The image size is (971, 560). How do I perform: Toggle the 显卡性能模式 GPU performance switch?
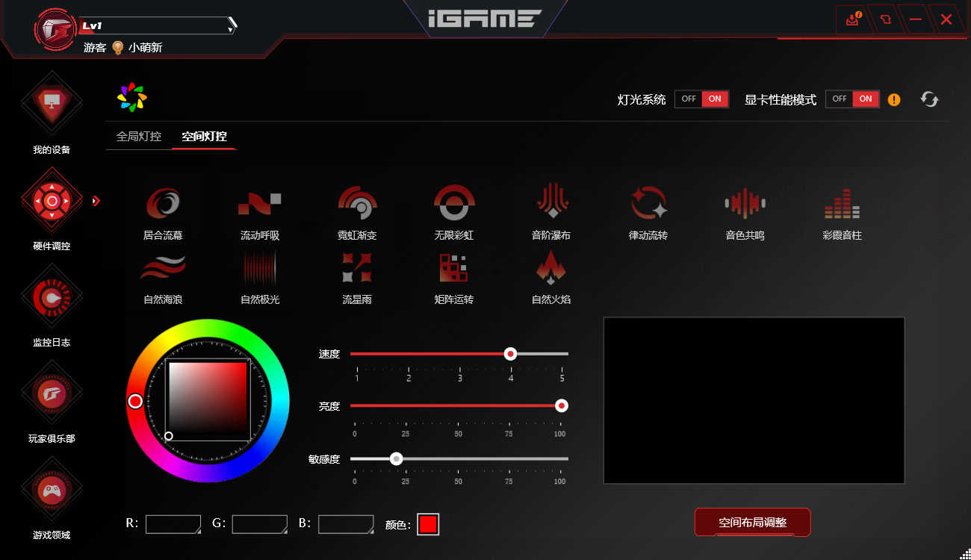click(852, 99)
